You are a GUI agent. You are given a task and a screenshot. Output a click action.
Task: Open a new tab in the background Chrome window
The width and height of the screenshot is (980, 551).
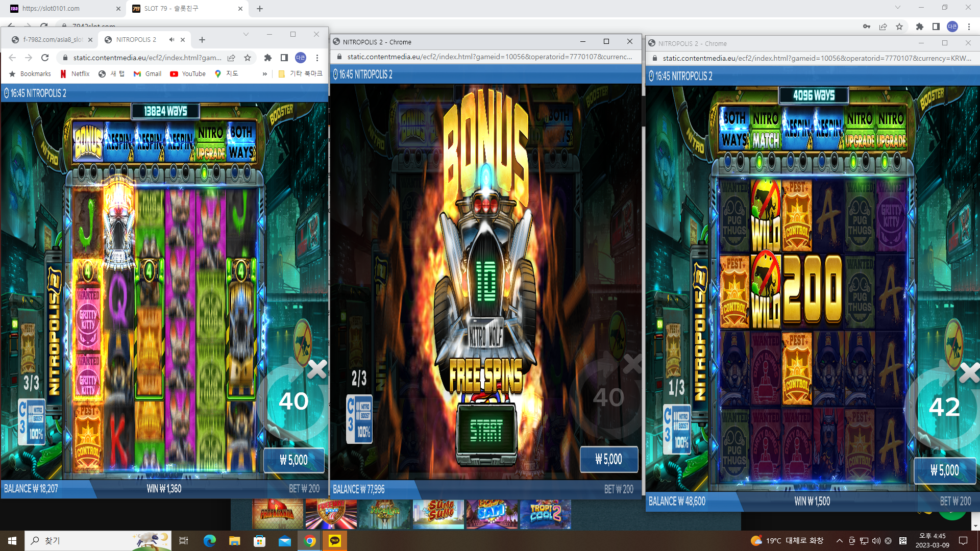click(x=260, y=9)
